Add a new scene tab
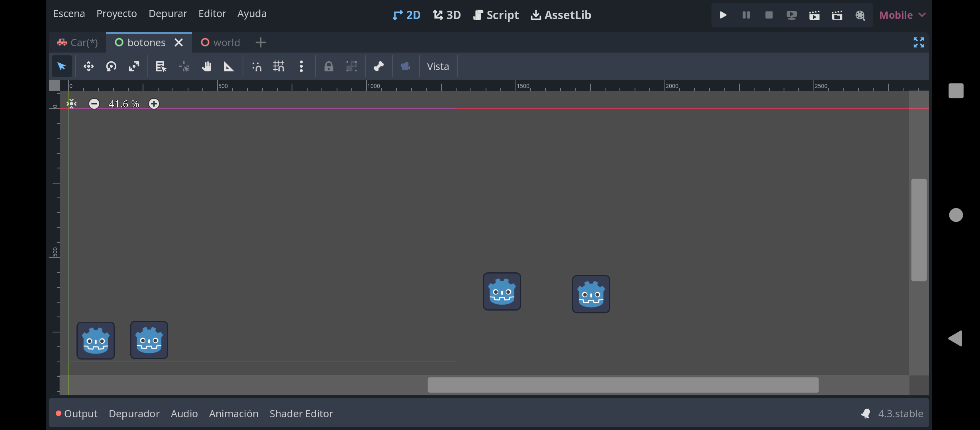The width and height of the screenshot is (980, 430). pyautogui.click(x=261, y=43)
